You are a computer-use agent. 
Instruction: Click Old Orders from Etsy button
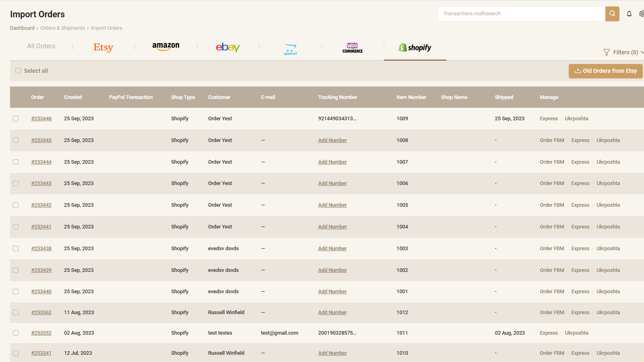606,71
